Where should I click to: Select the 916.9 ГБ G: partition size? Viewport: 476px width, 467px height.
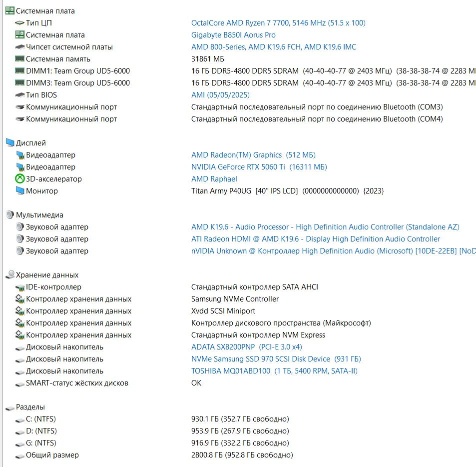click(240, 443)
